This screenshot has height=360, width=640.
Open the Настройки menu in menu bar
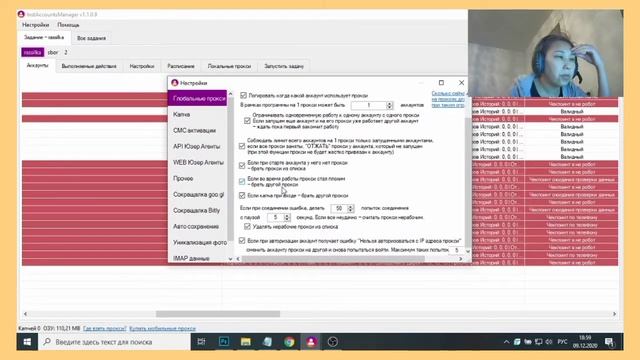click(x=36, y=25)
